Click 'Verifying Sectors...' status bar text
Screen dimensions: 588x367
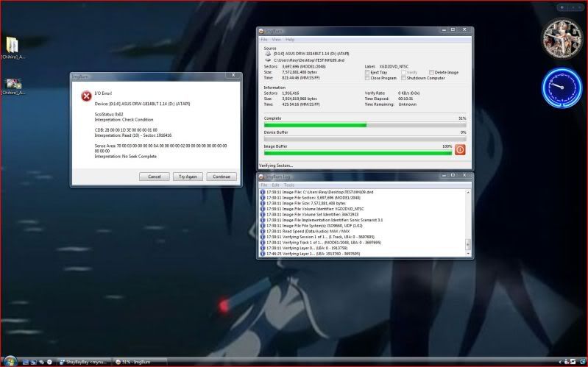[276, 165]
